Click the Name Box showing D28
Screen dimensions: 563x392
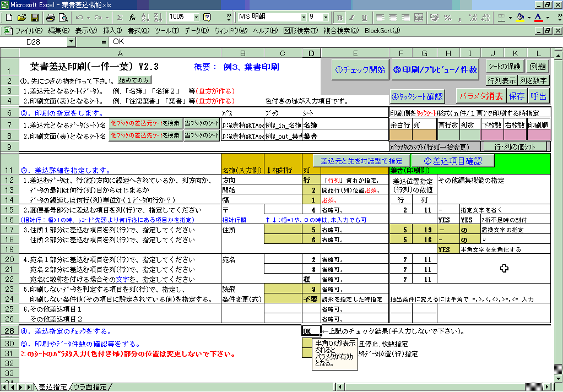(x=34, y=42)
